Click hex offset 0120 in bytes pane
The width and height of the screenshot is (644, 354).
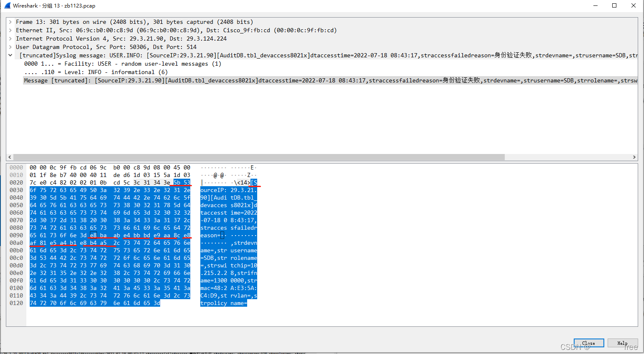pyautogui.click(x=16, y=303)
